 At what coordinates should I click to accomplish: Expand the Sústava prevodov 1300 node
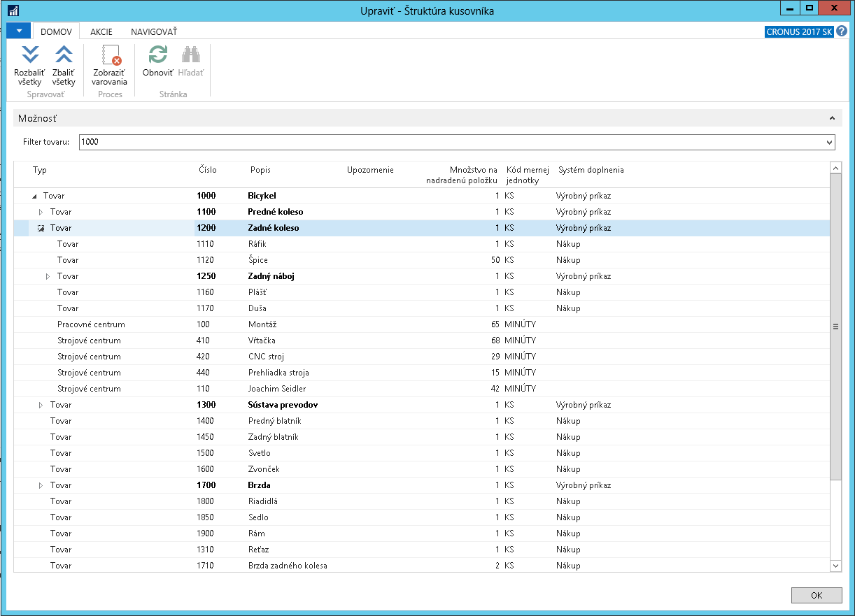pos(41,405)
